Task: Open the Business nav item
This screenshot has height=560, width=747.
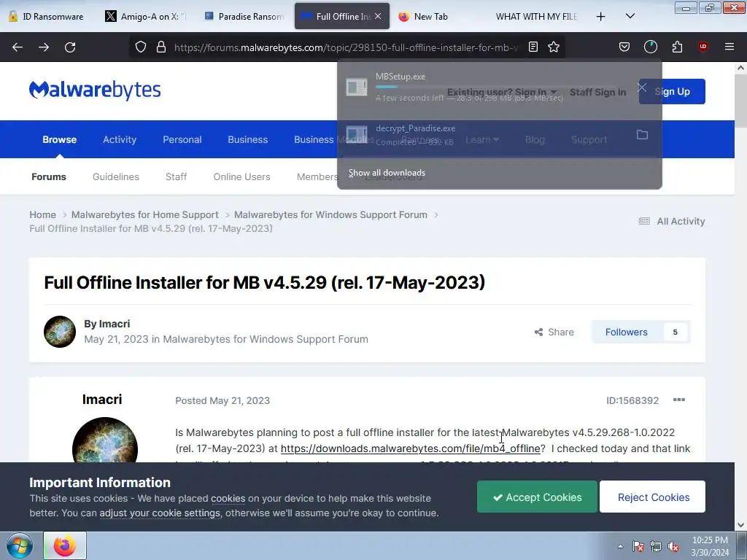Action: [247, 139]
